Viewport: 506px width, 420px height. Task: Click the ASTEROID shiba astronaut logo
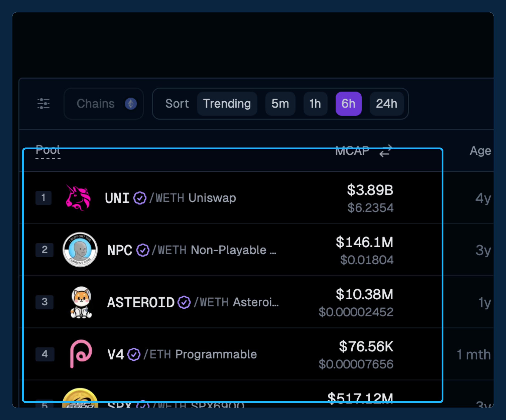81,302
